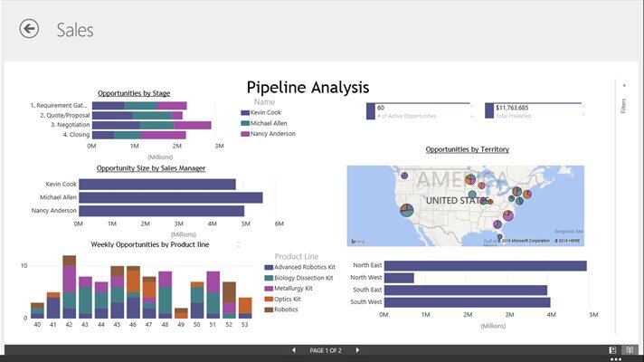
Task: Select Michael Allen's opportunity size bar
Action: coord(170,197)
